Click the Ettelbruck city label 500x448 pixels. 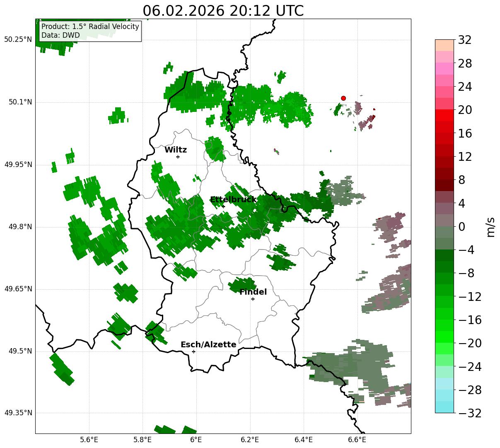point(233,200)
